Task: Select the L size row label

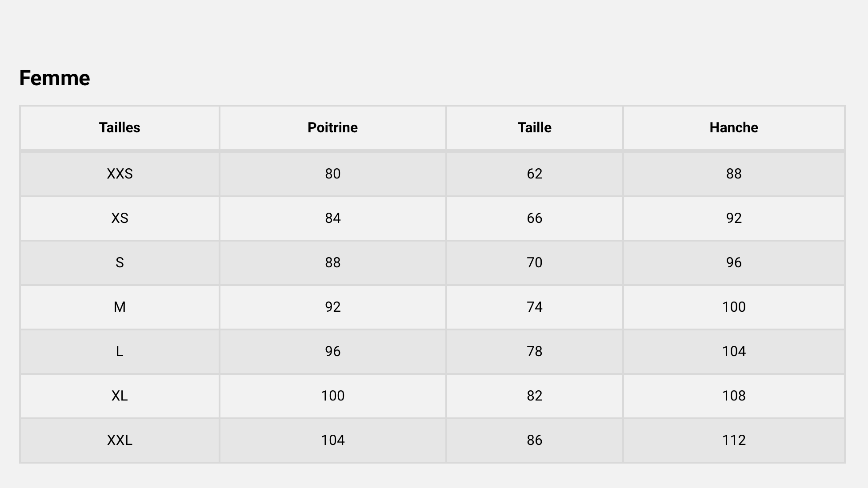Action: pos(120,351)
